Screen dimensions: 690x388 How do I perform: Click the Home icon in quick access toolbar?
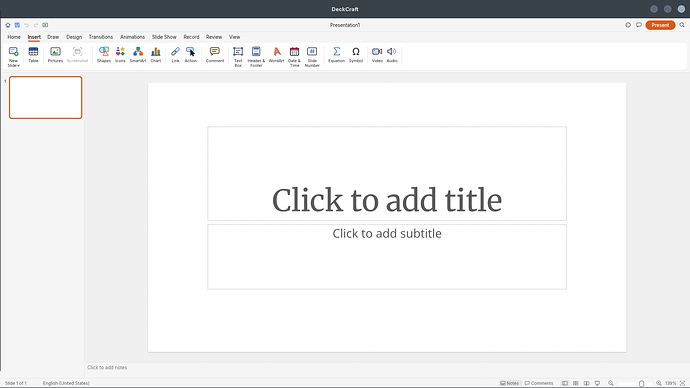coord(8,25)
